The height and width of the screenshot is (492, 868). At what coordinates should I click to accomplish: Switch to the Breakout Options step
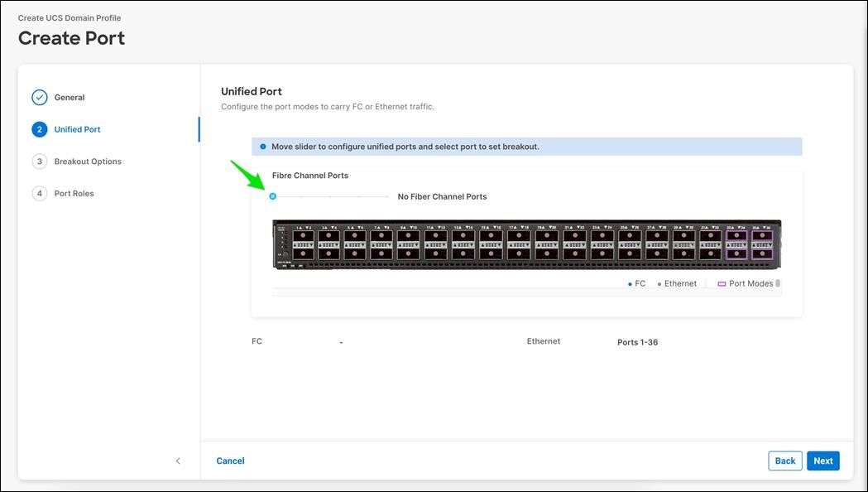click(89, 162)
